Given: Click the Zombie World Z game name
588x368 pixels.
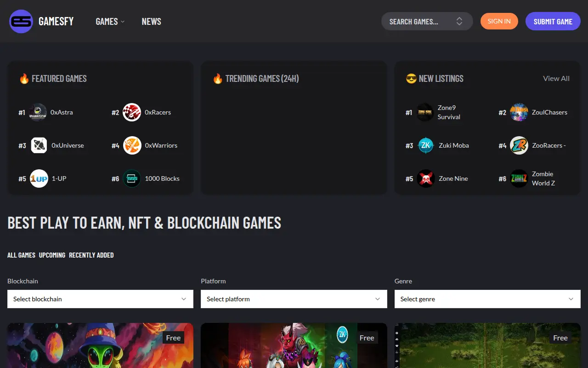Looking at the screenshot, I should (543, 178).
